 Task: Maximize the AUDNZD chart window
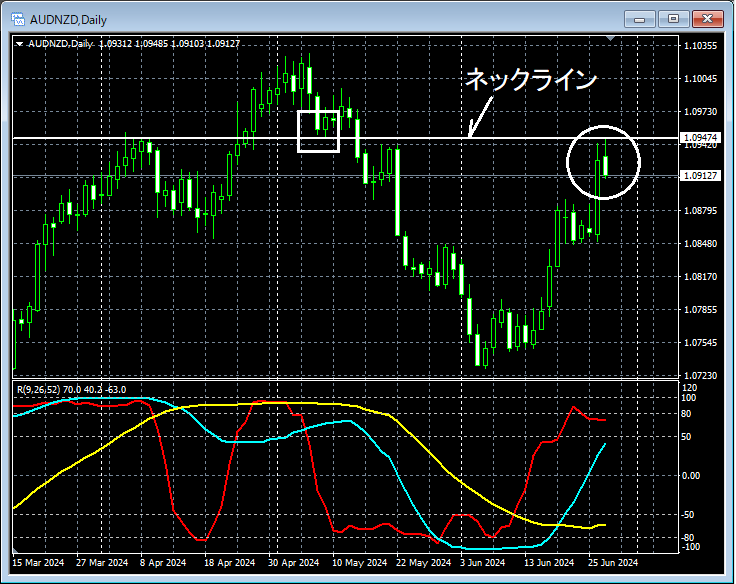click(x=674, y=19)
